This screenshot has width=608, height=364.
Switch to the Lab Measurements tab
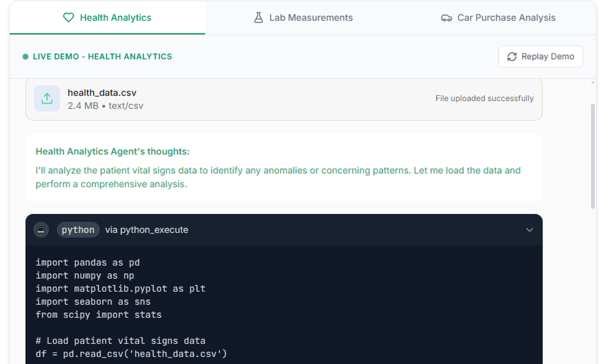tap(310, 18)
